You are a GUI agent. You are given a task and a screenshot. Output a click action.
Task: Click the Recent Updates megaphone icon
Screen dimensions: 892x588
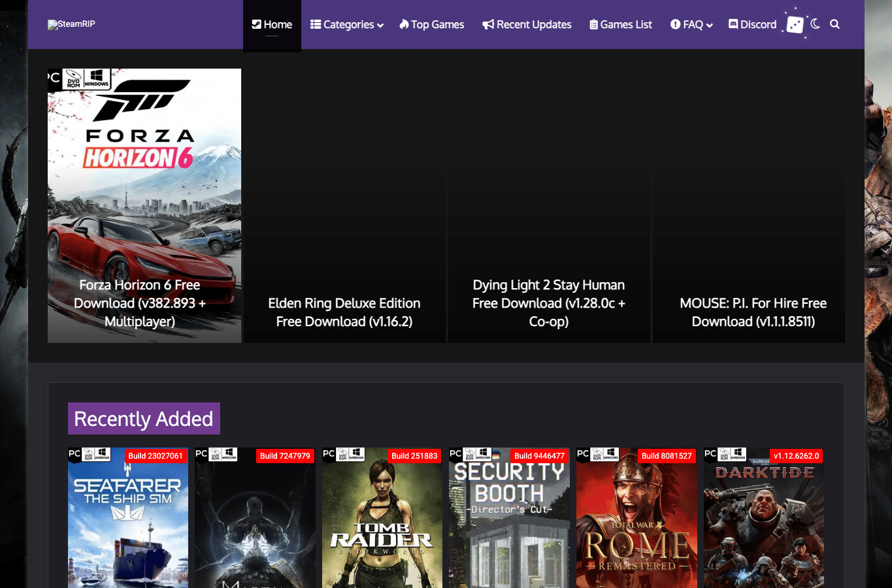point(488,25)
